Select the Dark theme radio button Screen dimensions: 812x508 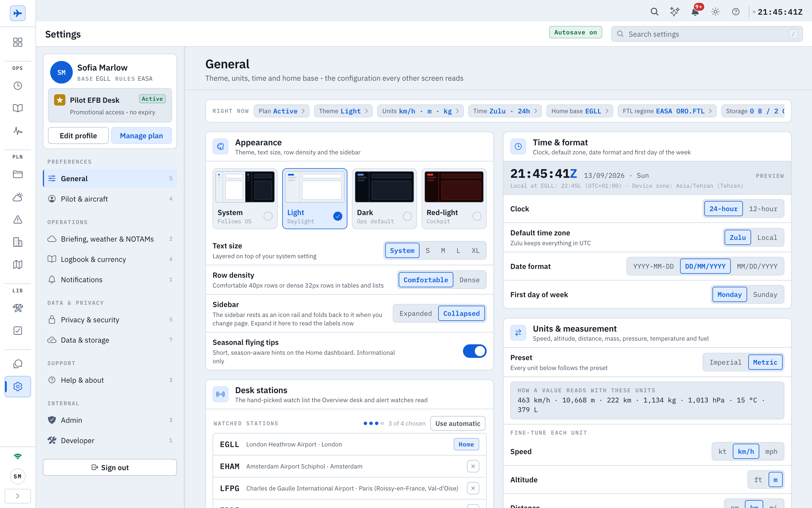[x=407, y=216]
